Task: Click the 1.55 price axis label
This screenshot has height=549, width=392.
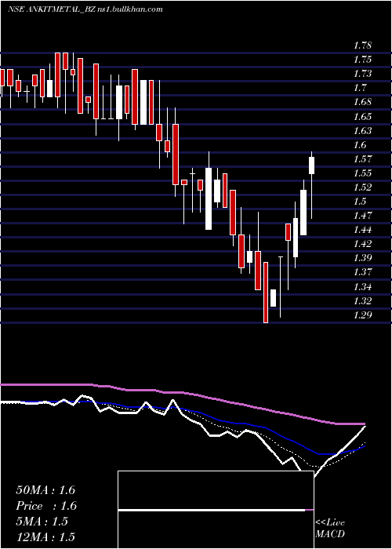Action: pyautogui.click(x=362, y=173)
